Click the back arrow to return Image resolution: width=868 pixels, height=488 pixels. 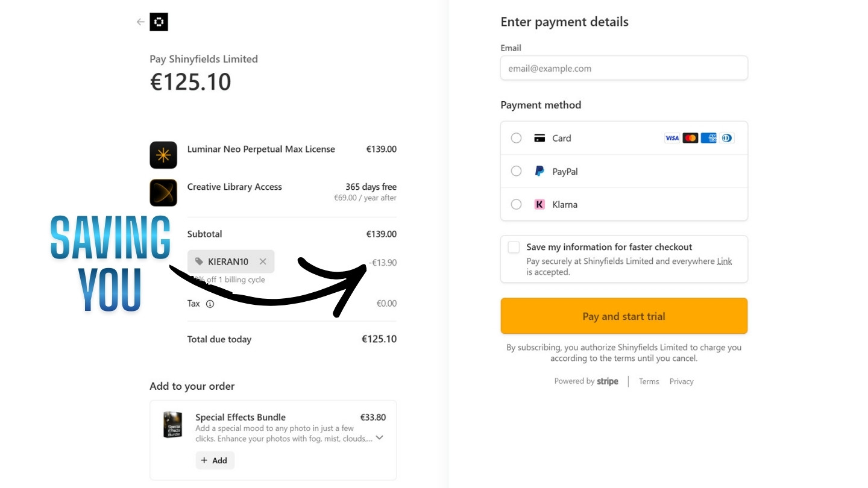(140, 22)
